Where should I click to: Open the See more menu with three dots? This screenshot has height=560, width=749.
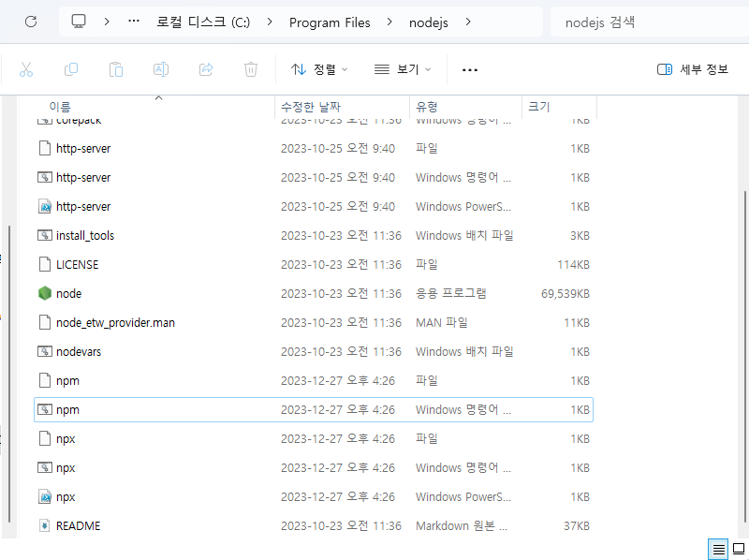coord(469,69)
